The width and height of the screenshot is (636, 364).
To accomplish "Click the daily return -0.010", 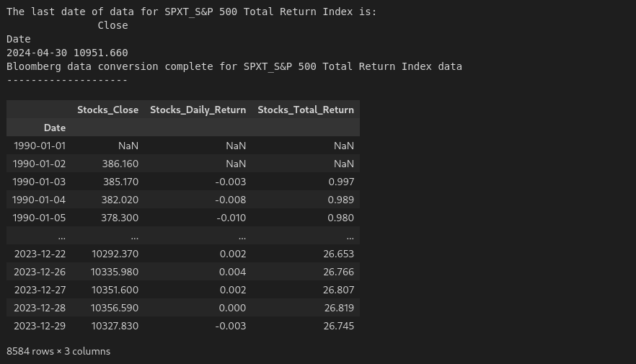I will [231, 218].
